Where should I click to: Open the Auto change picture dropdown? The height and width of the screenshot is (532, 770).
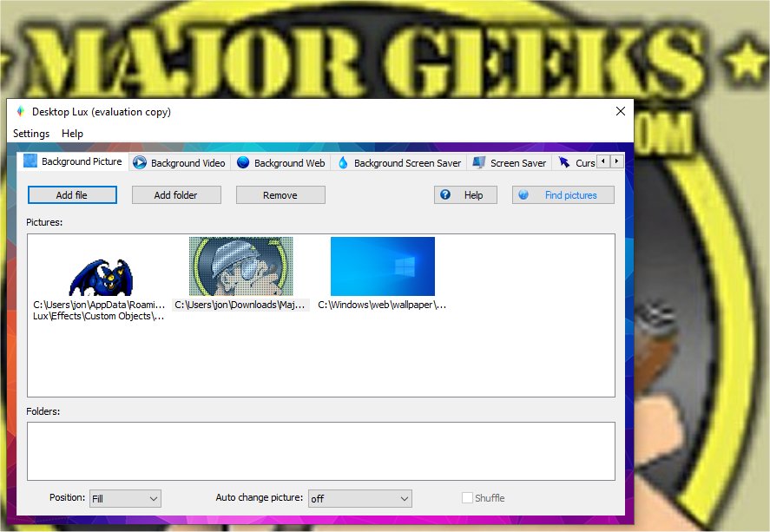point(359,498)
